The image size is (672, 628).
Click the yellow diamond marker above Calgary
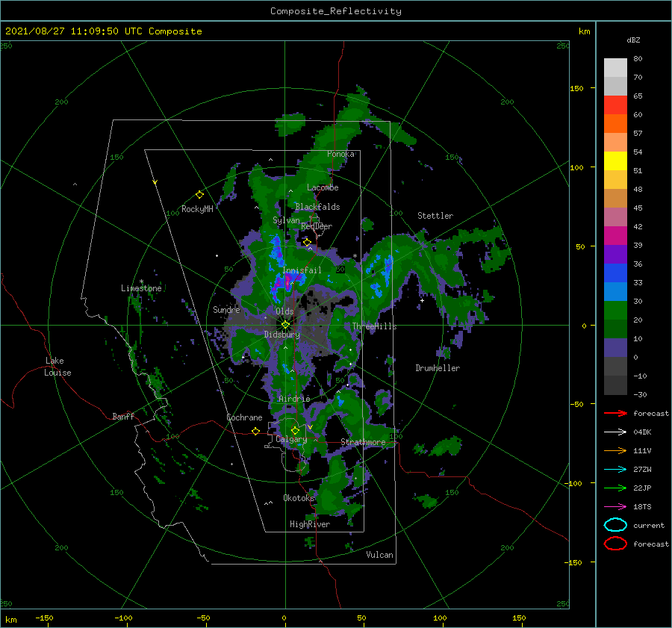[x=295, y=430]
